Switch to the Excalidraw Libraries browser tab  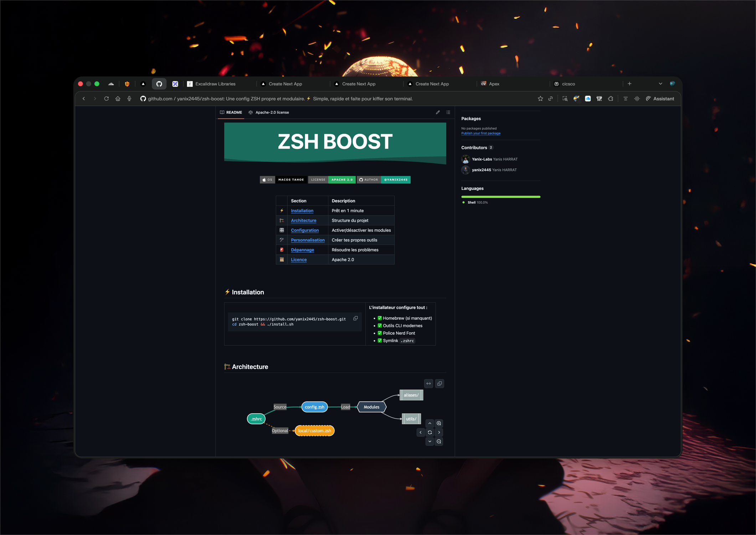[x=215, y=84]
